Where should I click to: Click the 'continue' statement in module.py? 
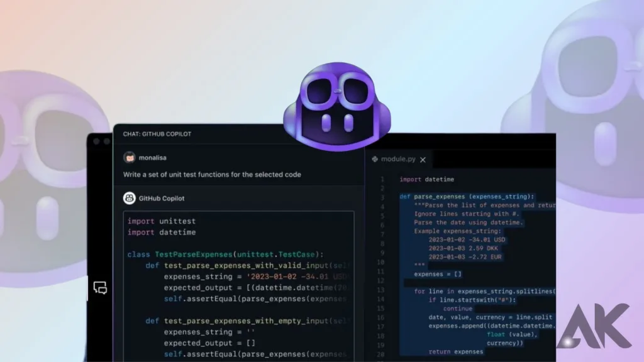(x=458, y=309)
